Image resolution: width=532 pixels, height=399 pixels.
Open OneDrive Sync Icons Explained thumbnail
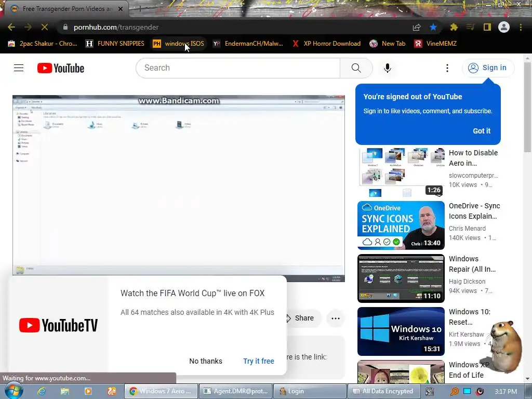(x=401, y=225)
